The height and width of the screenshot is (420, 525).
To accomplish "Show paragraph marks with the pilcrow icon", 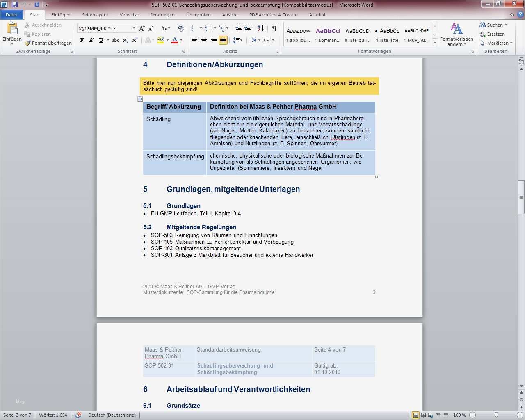I will (x=274, y=28).
